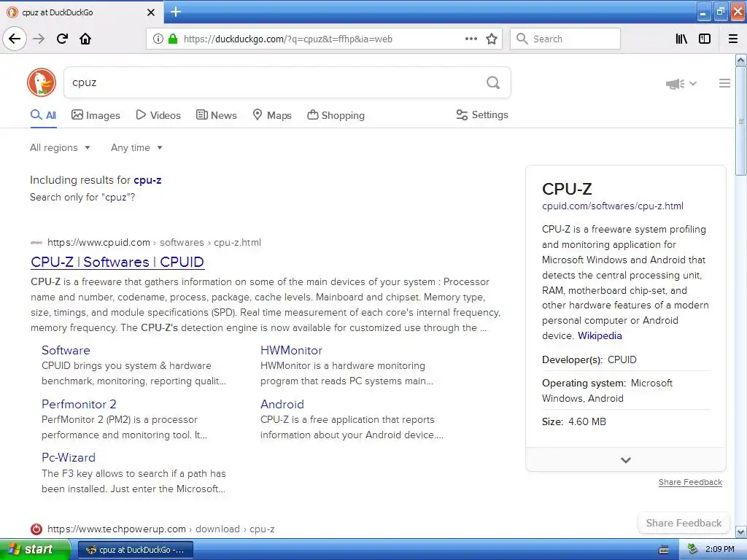
Task: Click the scrollbar down arrow
Action: [741, 532]
